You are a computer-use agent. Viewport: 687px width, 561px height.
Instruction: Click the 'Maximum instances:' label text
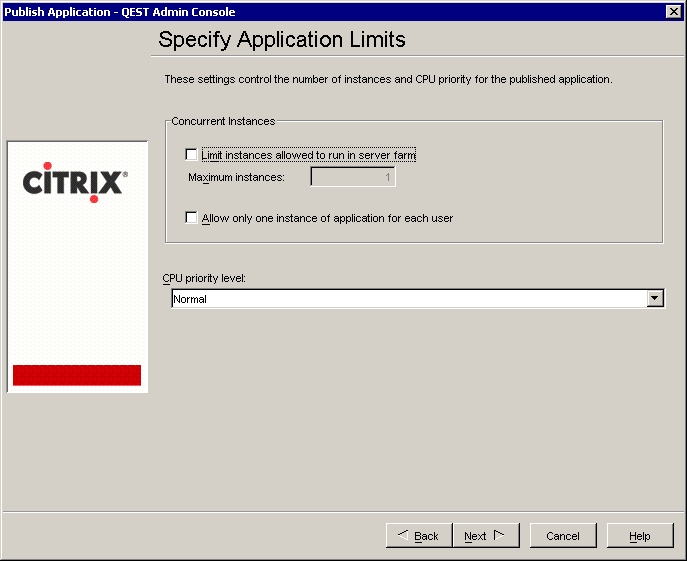[237, 178]
